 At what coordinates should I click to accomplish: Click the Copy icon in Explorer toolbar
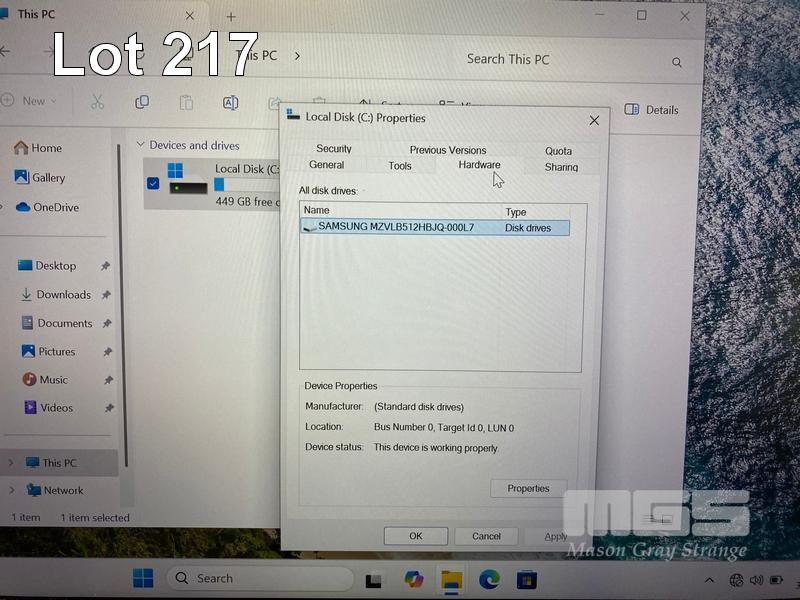point(142,102)
